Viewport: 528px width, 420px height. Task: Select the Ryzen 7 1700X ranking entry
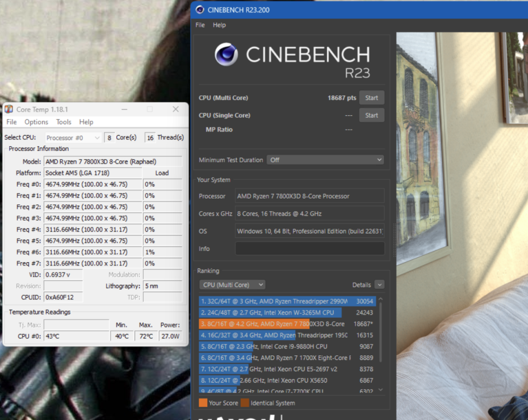pos(287,358)
